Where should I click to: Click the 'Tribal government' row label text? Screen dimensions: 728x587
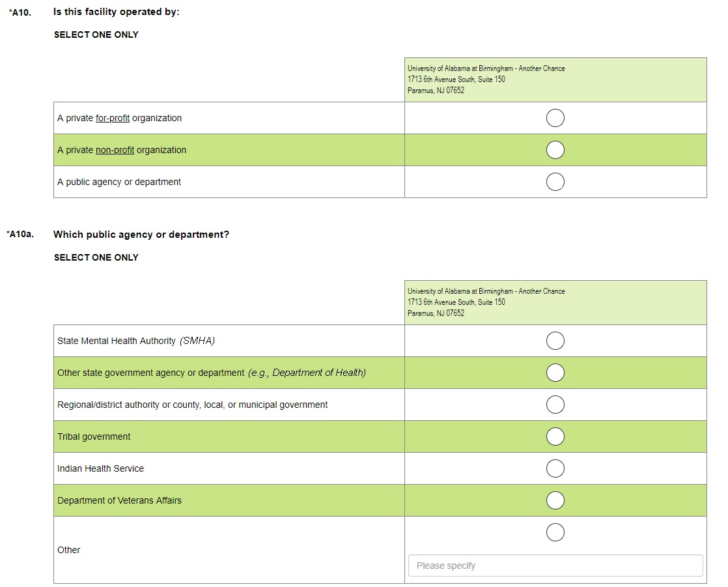click(94, 437)
